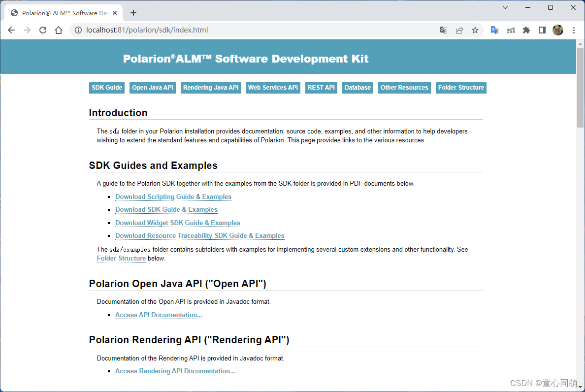The width and height of the screenshot is (585, 392).
Task: Minimize the browser window
Action: (x=528, y=7)
